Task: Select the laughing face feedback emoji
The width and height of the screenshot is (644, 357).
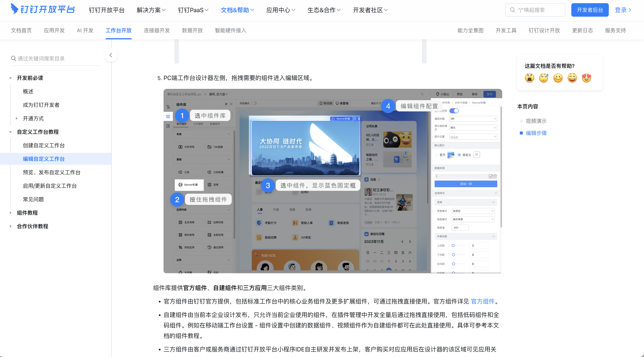Action: 572,78
